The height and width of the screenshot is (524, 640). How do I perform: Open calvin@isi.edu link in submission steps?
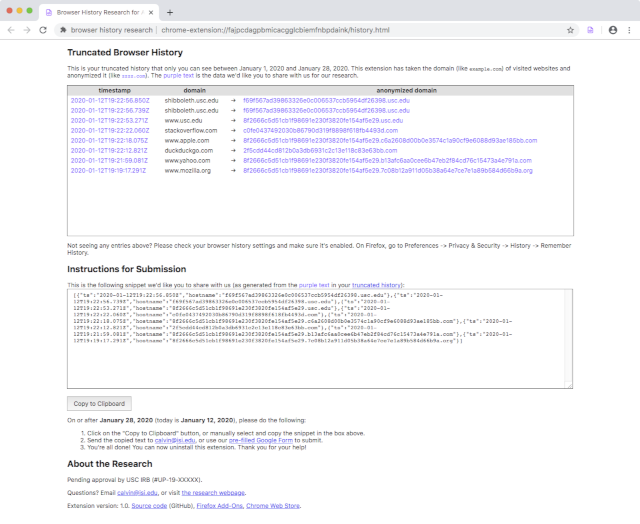175,440
